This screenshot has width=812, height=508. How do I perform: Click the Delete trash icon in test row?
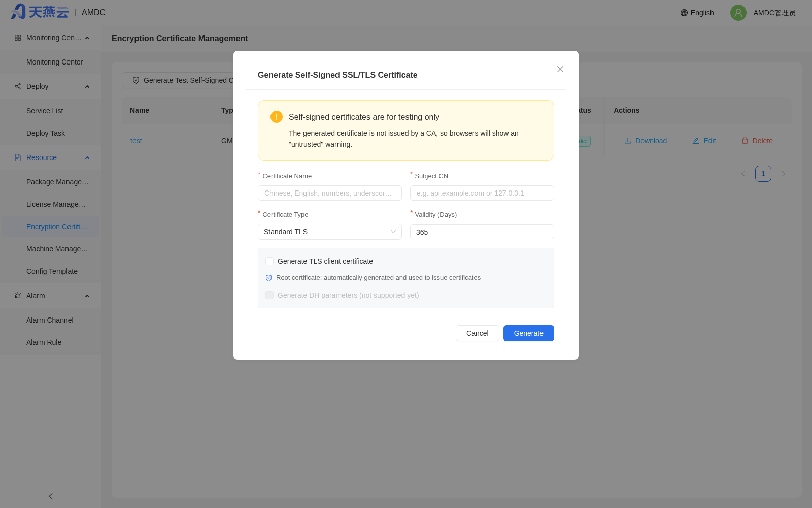(x=745, y=141)
